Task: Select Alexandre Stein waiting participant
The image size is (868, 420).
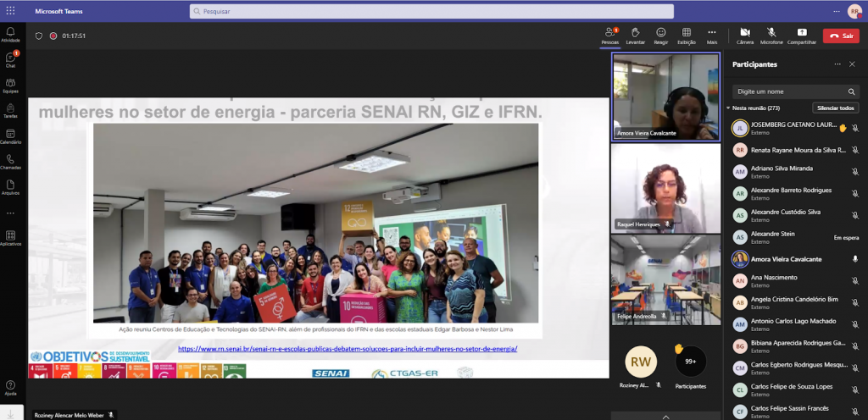Action: 795,238
